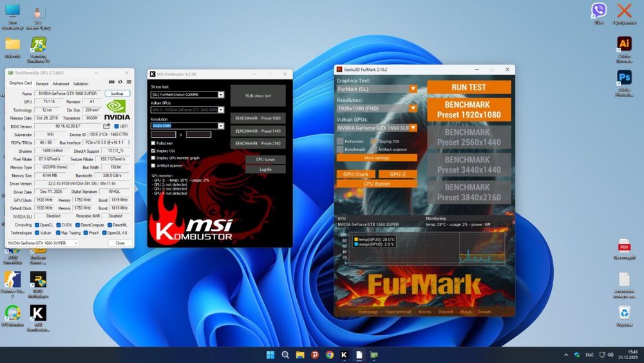
Task: Click the GPU-Z icon on the taskbar
Action: pos(374,355)
